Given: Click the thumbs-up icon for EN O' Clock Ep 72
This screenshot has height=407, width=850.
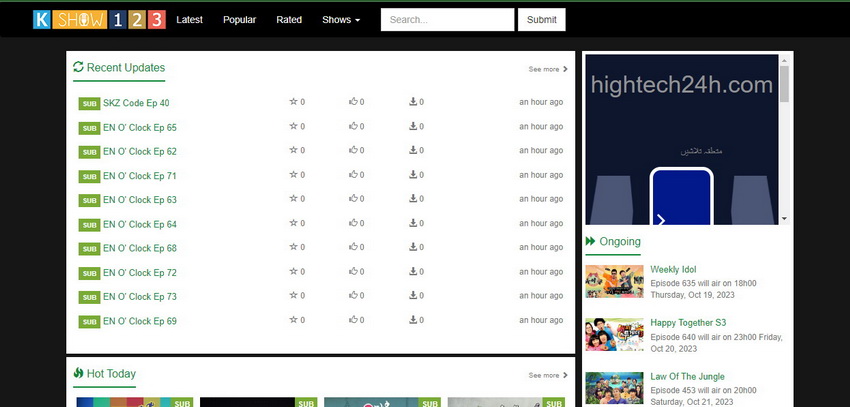Looking at the screenshot, I should 353,272.
